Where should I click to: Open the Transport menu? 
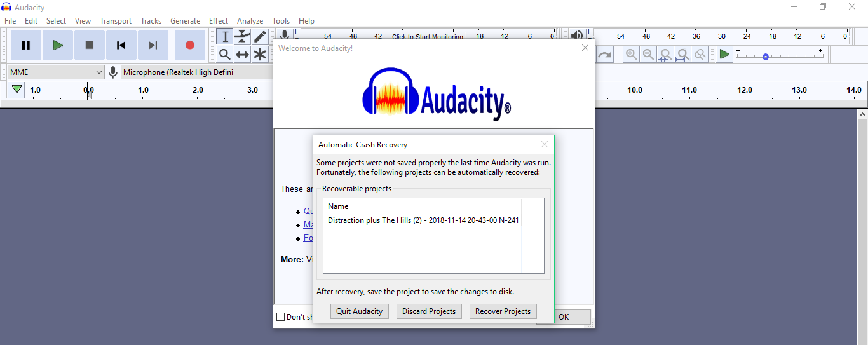[116, 21]
